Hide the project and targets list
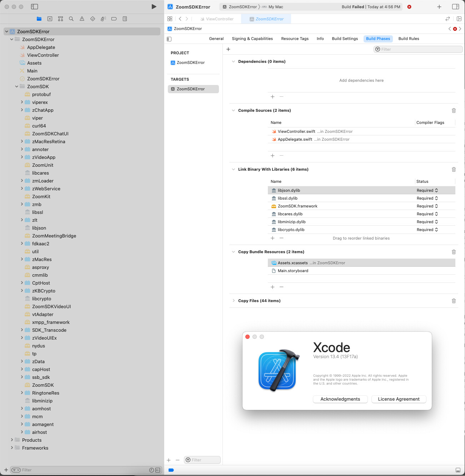Viewport: 465px width, 476px height. (169, 39)
